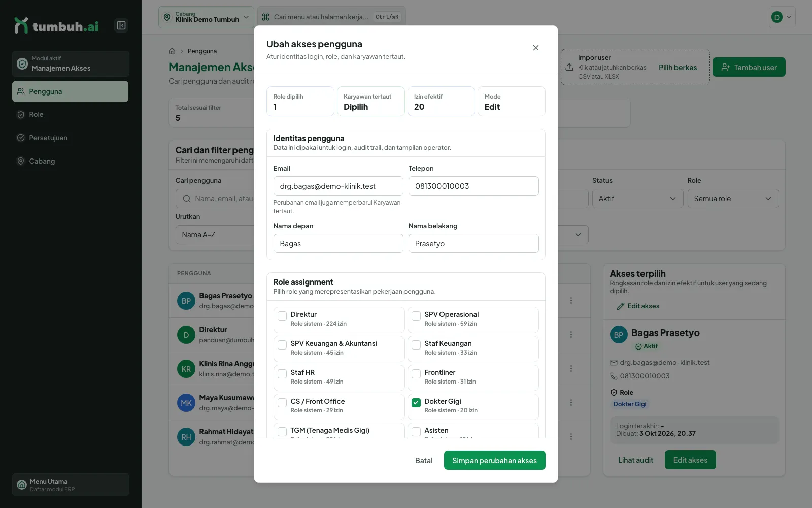
Task: Click the Telepon input field
Action: (473, 186)
